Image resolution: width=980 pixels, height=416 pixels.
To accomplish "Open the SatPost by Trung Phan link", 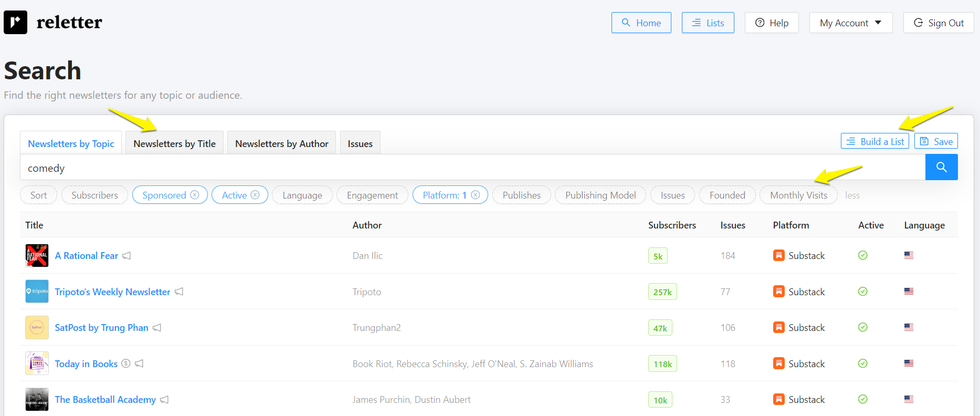I will [101, 328].
